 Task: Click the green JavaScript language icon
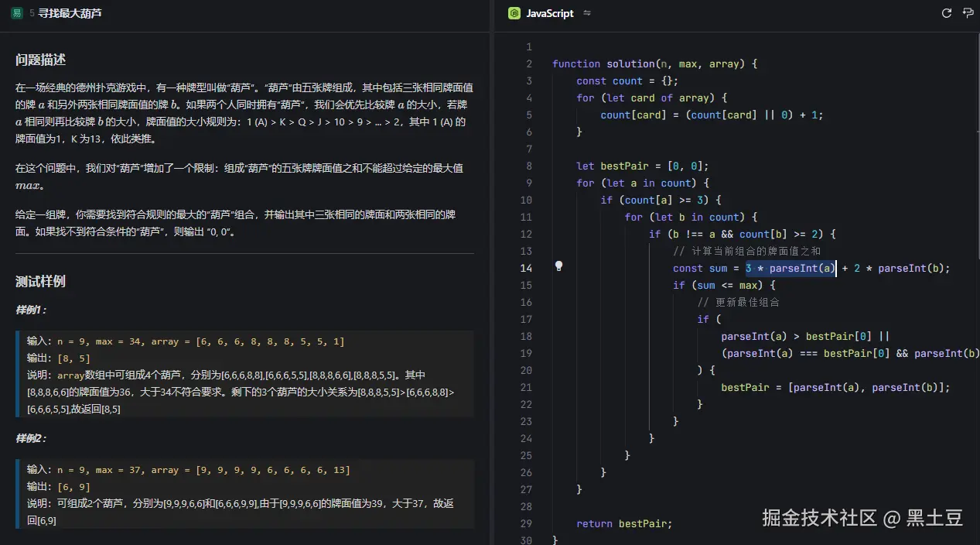click(514, 13)
